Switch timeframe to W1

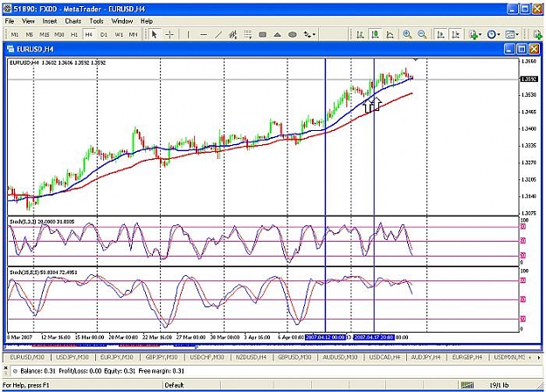(119, 34)
